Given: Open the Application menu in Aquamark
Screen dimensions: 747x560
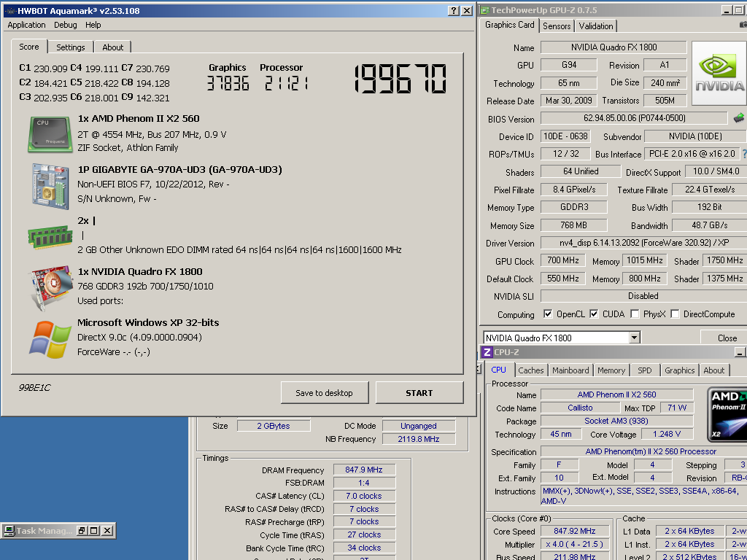Looking at the screenshot, I should 27,25.
